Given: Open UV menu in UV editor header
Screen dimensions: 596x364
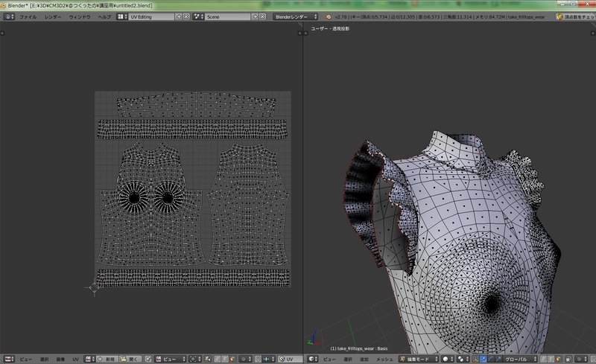Looking at the screenshot, I should pyautogui.click(x=75, y=359).
